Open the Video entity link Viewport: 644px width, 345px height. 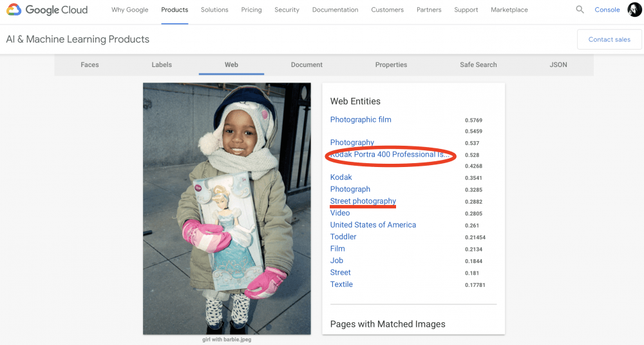tap(340, 213)
